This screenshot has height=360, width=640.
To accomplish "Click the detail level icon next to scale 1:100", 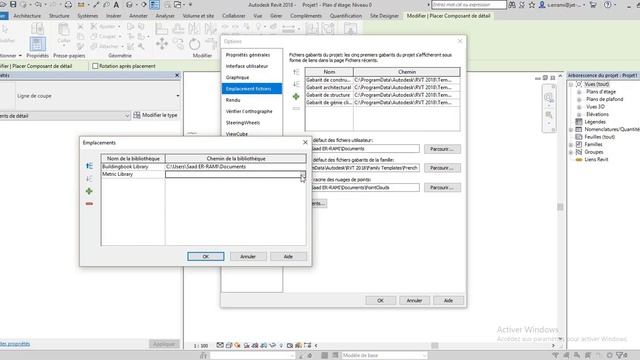I will [x=220, y=345].
